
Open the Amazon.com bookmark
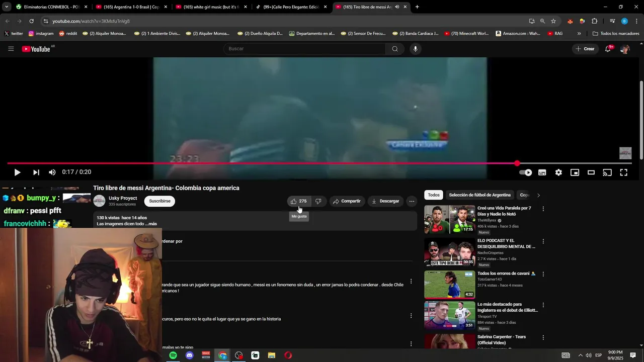pyautogui.click(x=518, y=34)
